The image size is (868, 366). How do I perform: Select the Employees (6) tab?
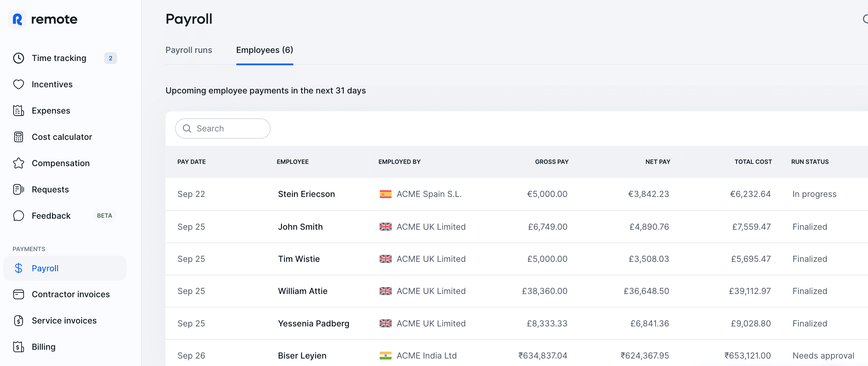coord(264,50)
